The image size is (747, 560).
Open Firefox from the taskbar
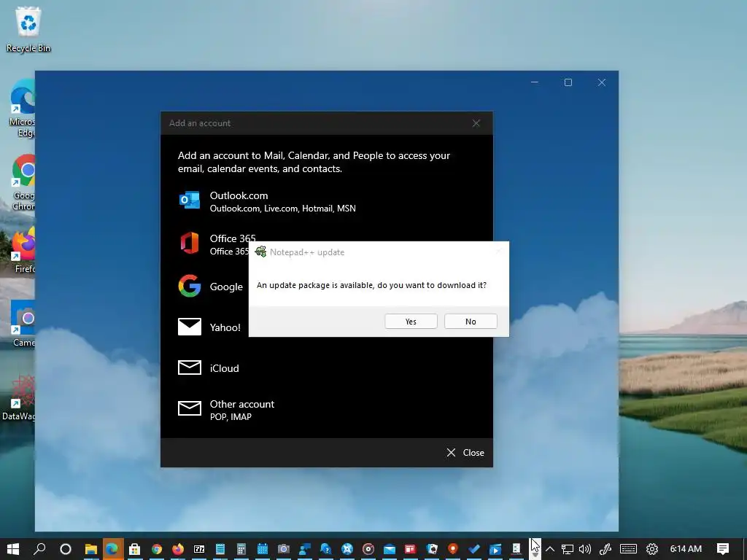178,549
